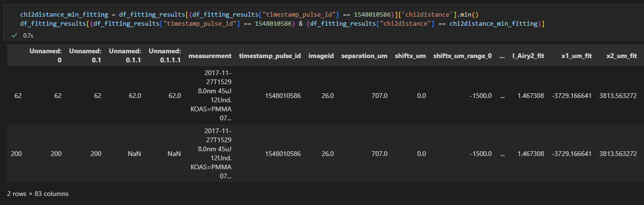Click row index 62 in the table
Viewport: 644px width, 205px height.
(x=18, y=96)
